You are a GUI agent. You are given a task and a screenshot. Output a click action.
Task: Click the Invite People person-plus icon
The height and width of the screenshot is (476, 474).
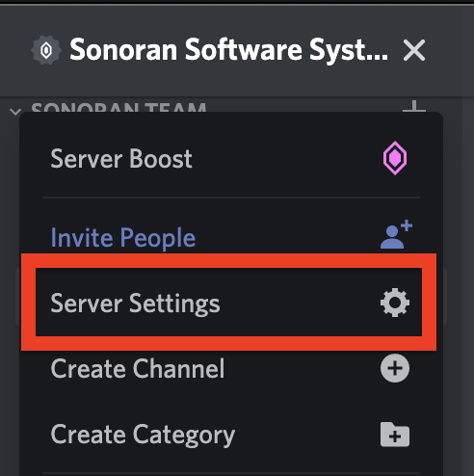click(396, 234)
